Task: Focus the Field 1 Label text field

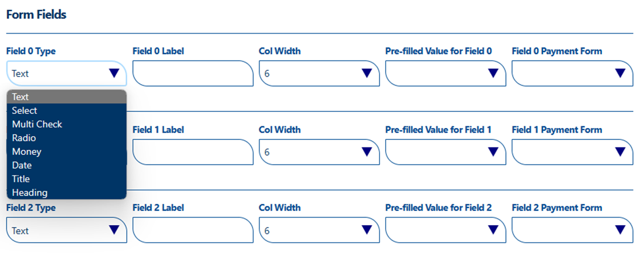Action: tap(193, 152)
